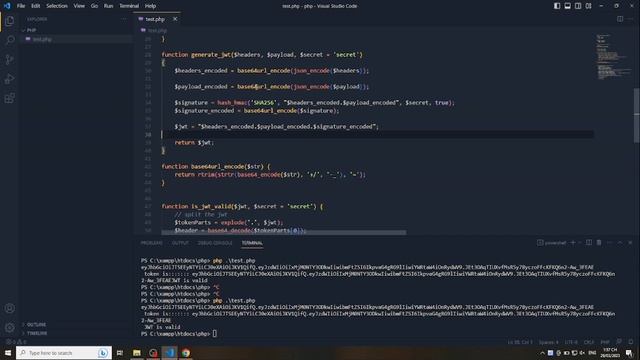Collapse the PHP folder in Explorer

point(31,30)
